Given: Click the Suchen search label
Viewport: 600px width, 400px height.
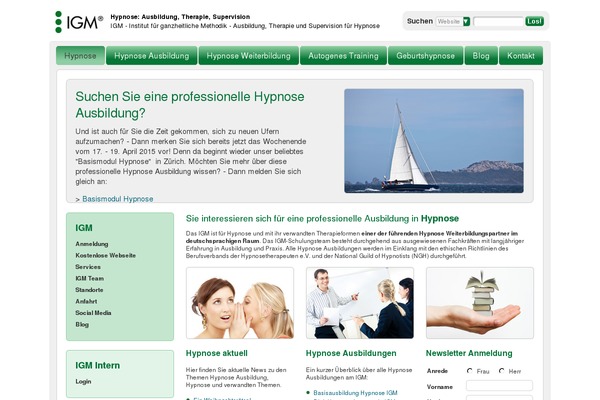Looking at the screenshot, I should click(x=420, y=21).
